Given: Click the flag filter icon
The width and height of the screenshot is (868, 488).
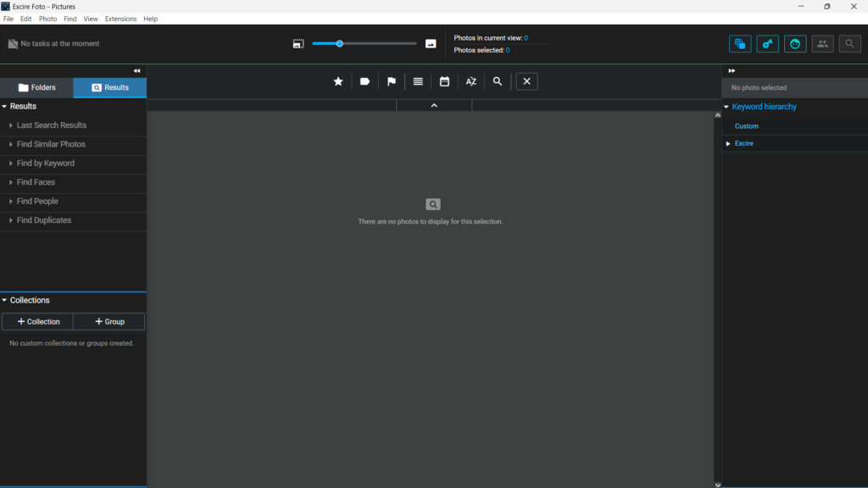Looking at the screenshot, I should [x=392, y=81].
